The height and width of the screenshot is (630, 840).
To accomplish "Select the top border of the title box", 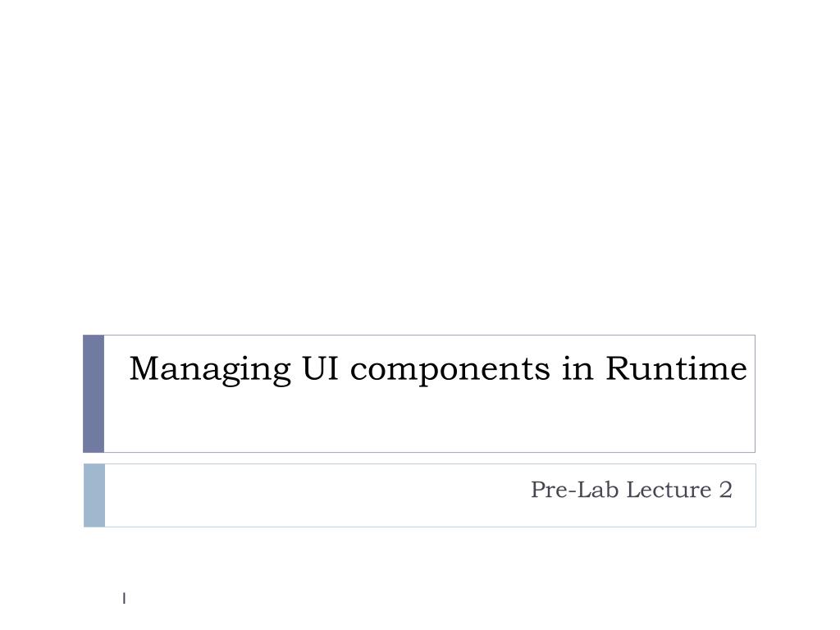I will tap(430, 336).
